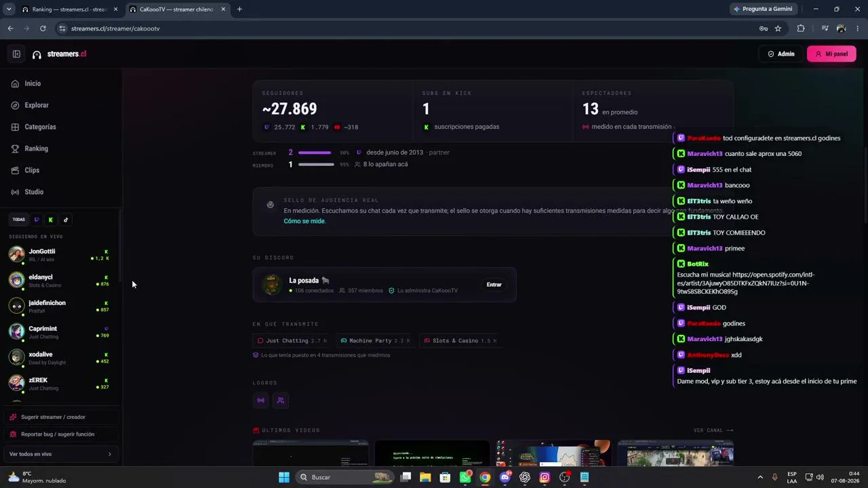Go to Explorar in sidebar

tap(37, 105)
